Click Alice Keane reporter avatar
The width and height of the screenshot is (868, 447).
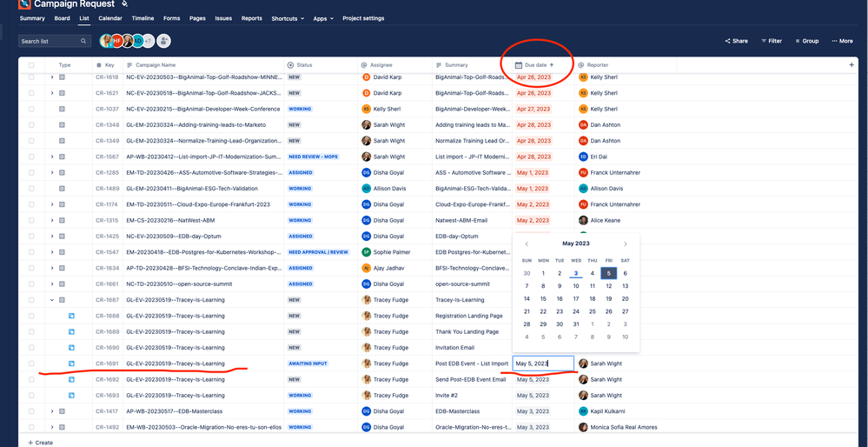click(583, 220)
